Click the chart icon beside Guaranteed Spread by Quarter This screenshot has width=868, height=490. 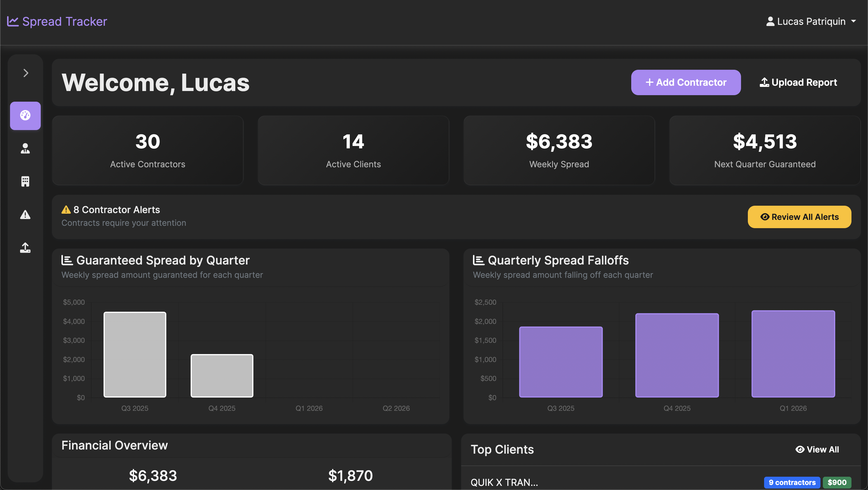(67, 260)
